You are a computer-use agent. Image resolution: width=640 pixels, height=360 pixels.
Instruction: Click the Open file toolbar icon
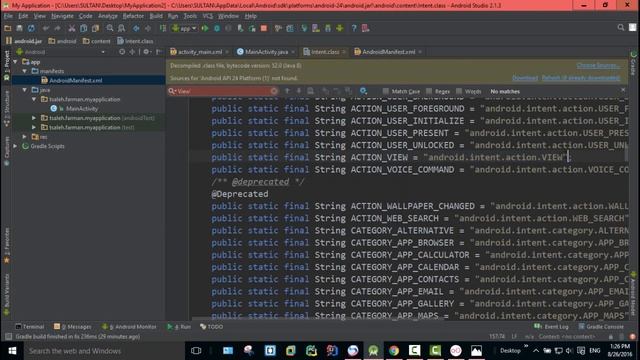(8, 28)
